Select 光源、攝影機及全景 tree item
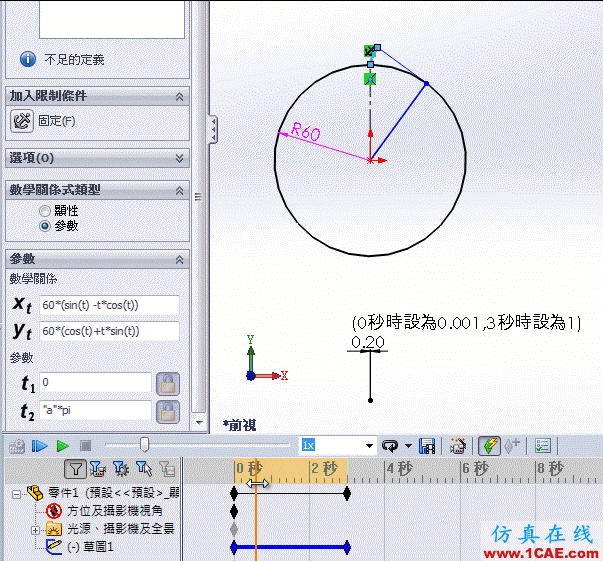This screenshot has height=561, width=603. (x=121, y=529)
